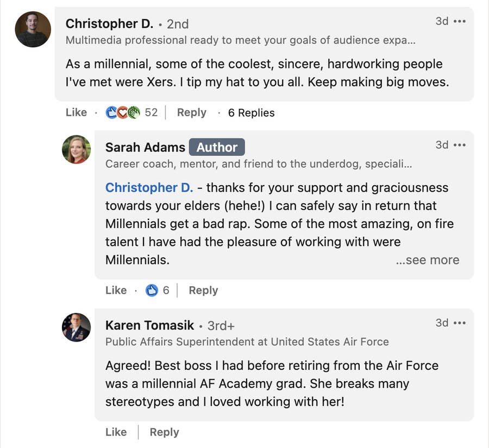Image resolution: width=489 pixels, height=448 pixels.
Task: Click the thumbs-up reaction icon on Sarah's reply
Action: (152, 291)
